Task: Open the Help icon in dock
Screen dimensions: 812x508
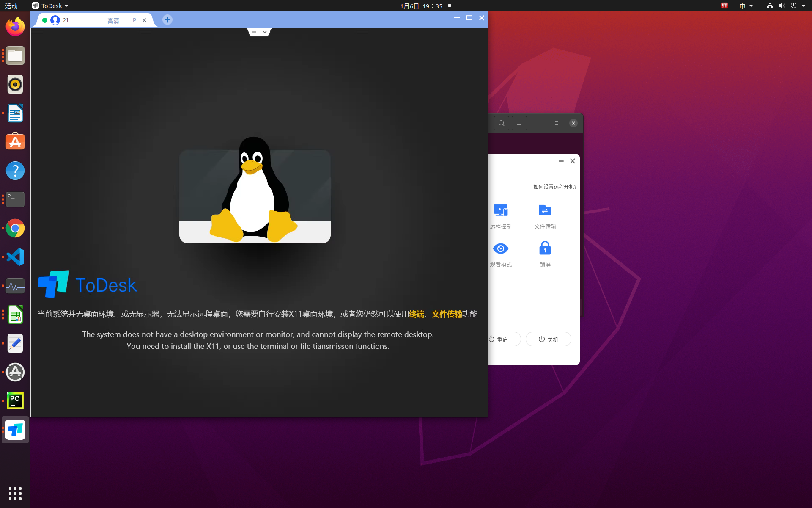Action: [15, 171]
